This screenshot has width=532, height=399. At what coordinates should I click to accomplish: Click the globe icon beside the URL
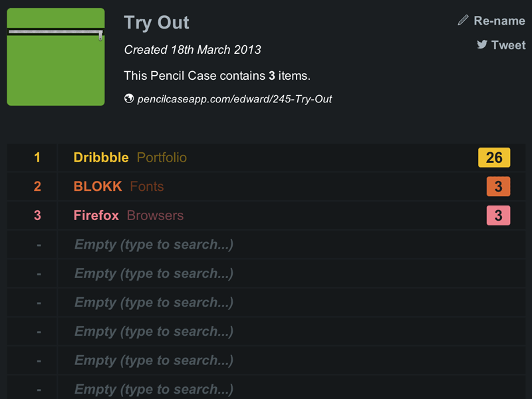point(129,98)
